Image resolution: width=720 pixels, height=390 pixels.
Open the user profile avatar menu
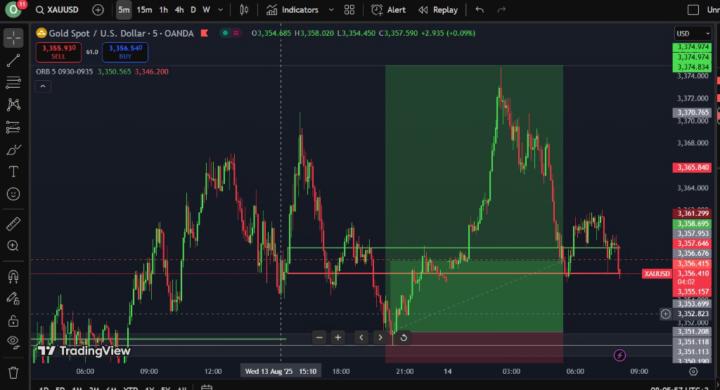point(13,9)
